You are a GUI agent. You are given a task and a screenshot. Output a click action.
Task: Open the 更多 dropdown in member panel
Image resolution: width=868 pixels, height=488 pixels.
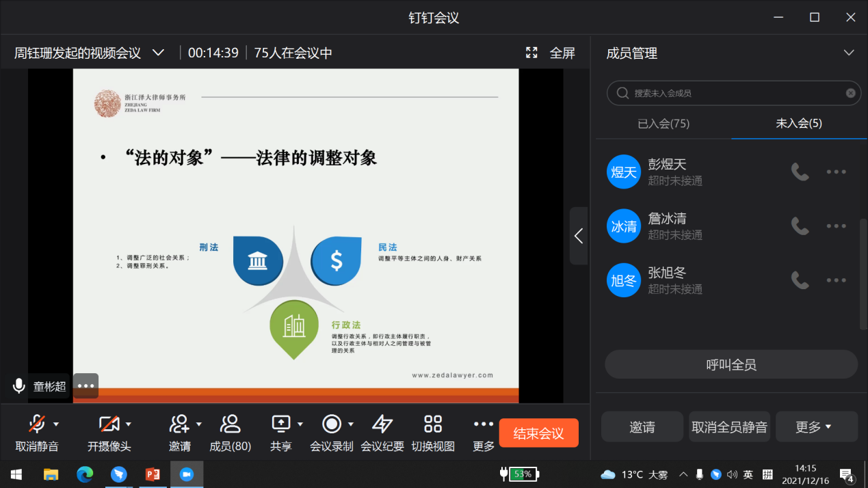pos(816,427)
